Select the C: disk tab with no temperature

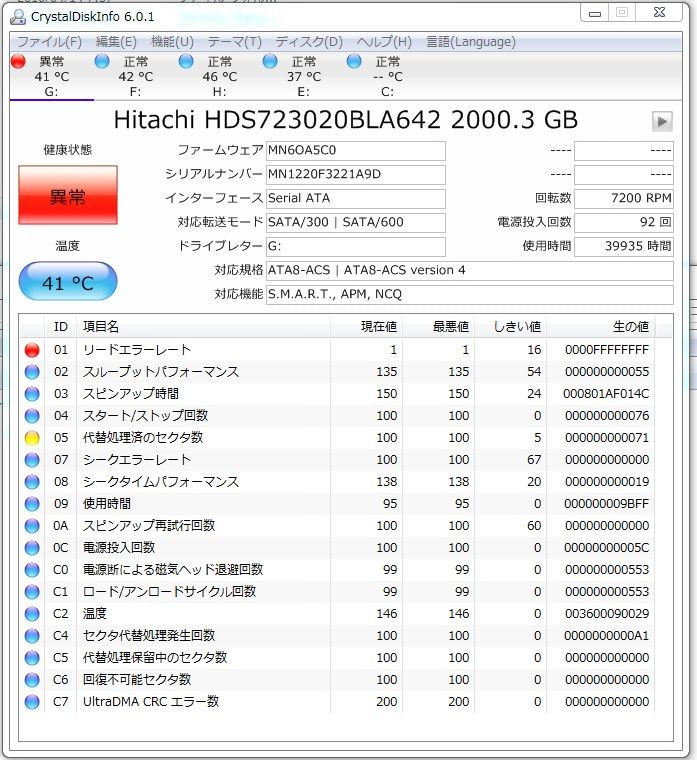pos(388,77)
